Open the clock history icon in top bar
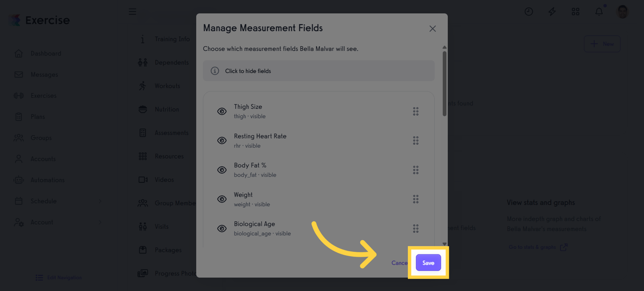This screenshot has height=291, width=644. coord(528,11)
